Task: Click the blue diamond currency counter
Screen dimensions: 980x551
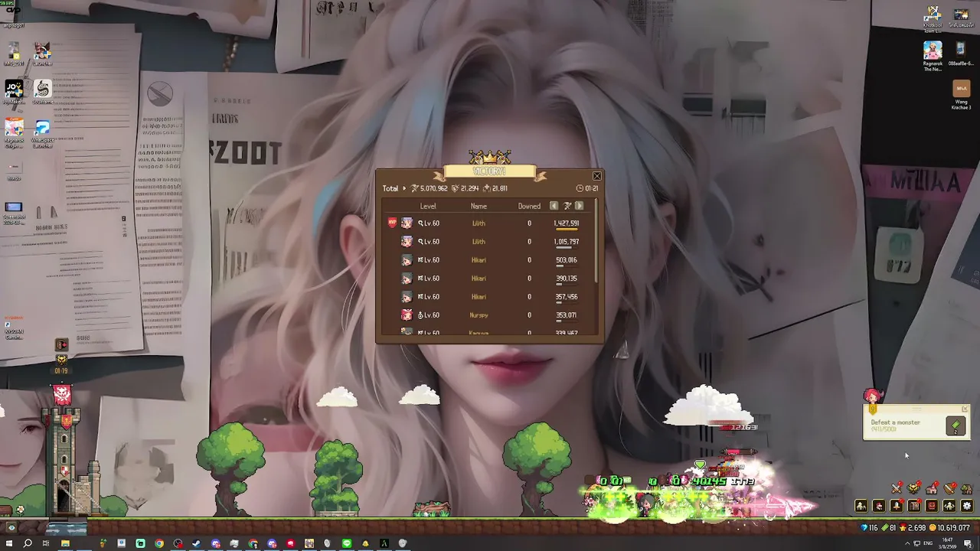Action: (x=869, y=528)
